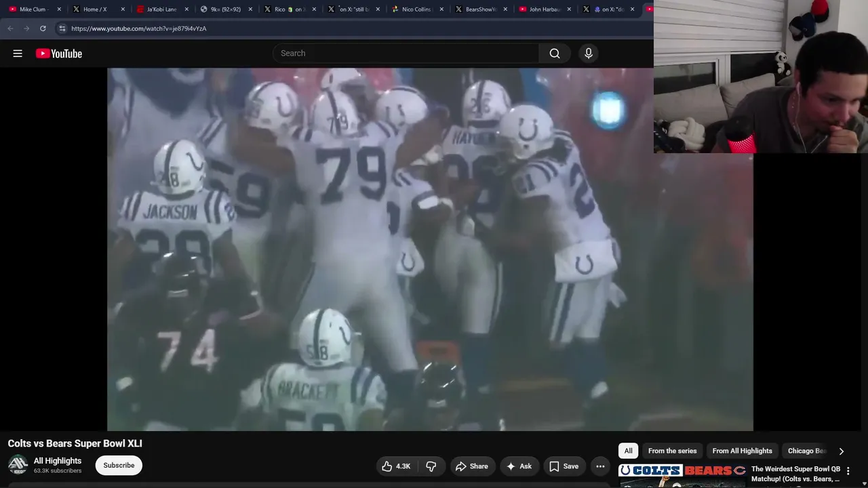The height and width of the screenshot is (488, 868).
Task: Open the Ask AI assistant
Action: pos(519,466)
